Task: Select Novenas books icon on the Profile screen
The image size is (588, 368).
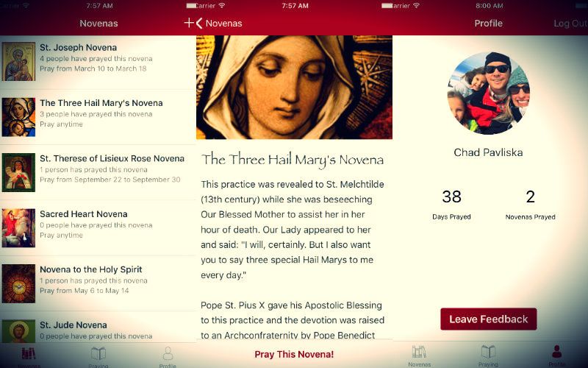Action: click(x=420, y=353)
